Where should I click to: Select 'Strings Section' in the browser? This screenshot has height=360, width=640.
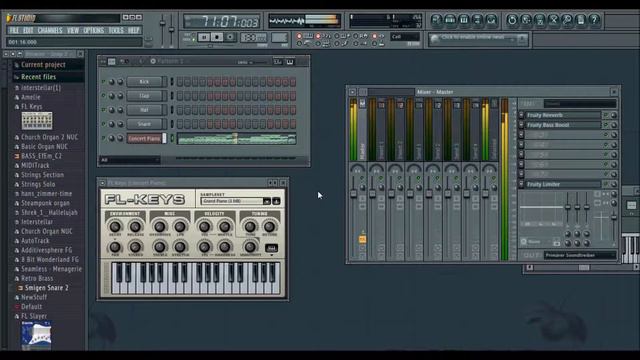pos(42,175)
